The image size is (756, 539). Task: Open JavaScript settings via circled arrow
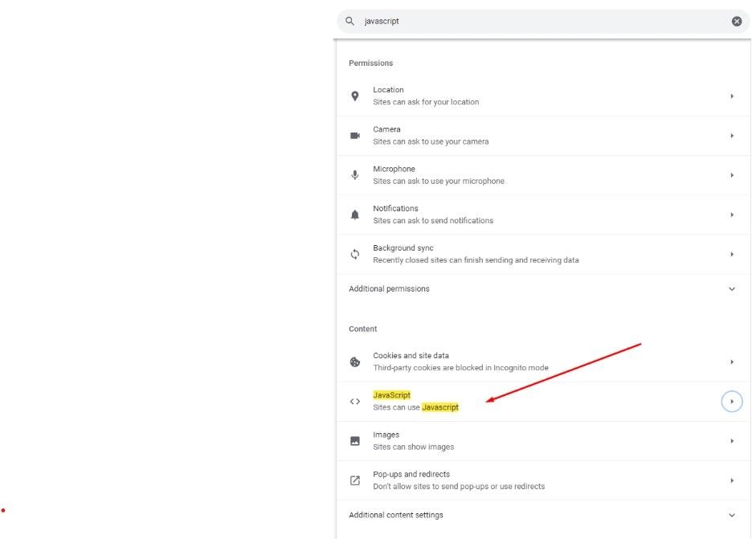[x=732, y=401]
